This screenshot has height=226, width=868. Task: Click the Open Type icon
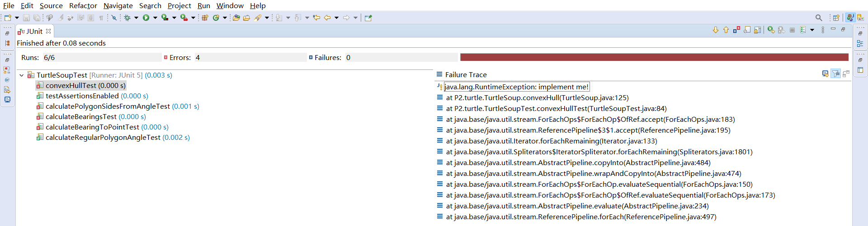[236, 18]
